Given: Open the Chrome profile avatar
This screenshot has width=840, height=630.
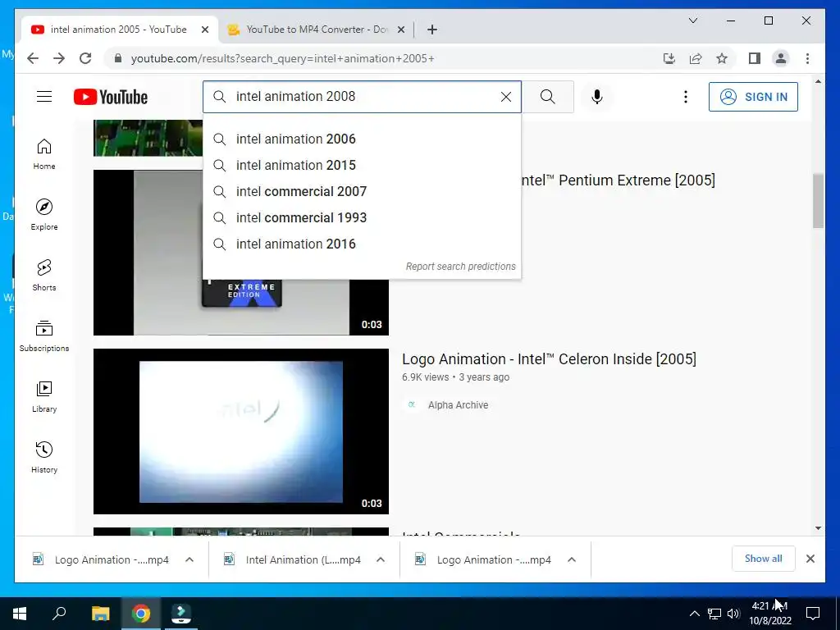Looking at the screenshot, I should pos(781,58).
